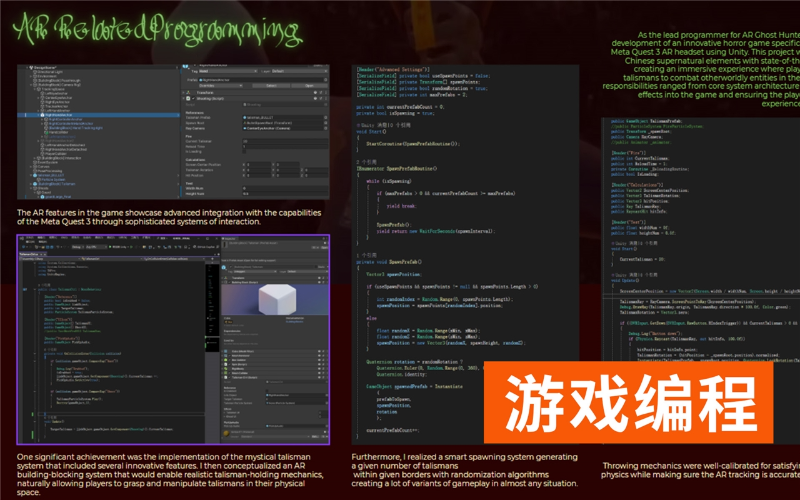
Task: Click the Particle System object icon in hierarchy
Action: (39, 180)
